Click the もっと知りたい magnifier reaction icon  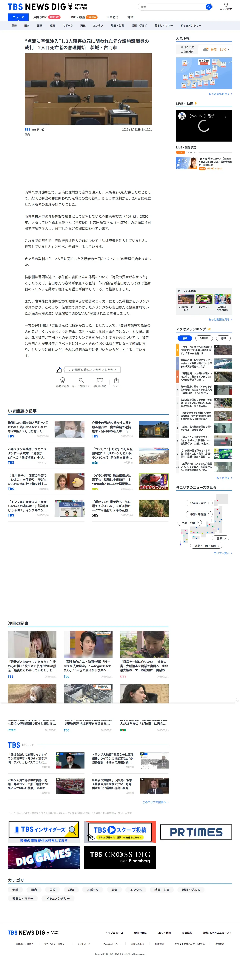(x=81, y=381)
